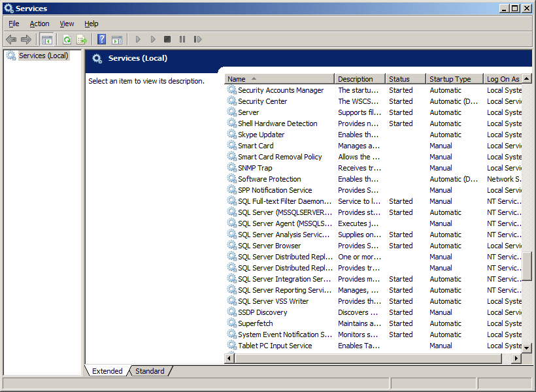Click the gear icon beside SQL Server Browser
This screenshot has height=392, width=536.
[x=232, y=246]
